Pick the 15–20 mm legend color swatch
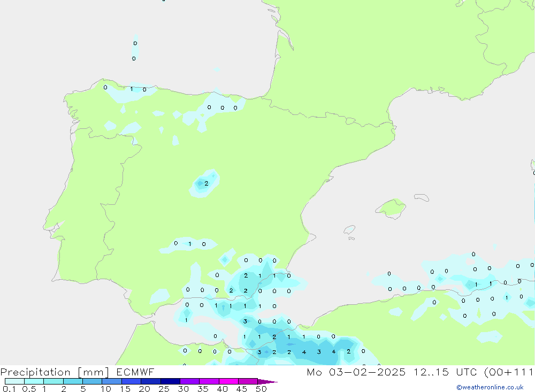This screenshot has height=392, width=535. [132, 381]
